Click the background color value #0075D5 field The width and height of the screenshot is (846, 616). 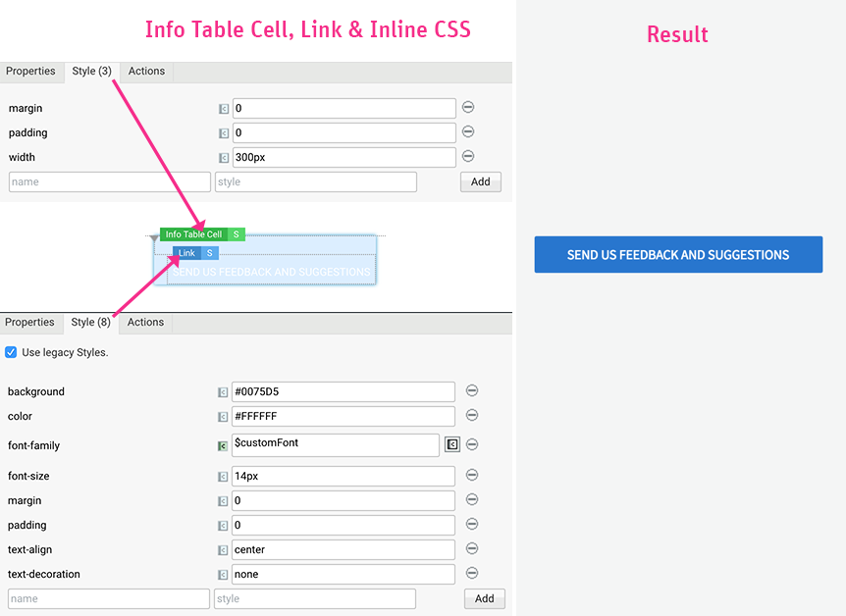click(343, 392)
